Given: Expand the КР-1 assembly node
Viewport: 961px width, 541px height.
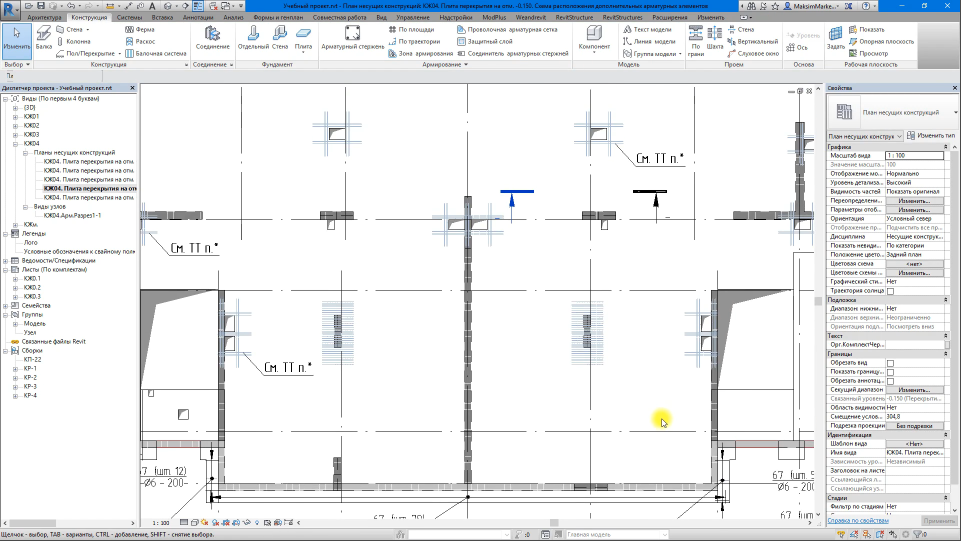Looking at the screenshot, I should tap(15, 369).
